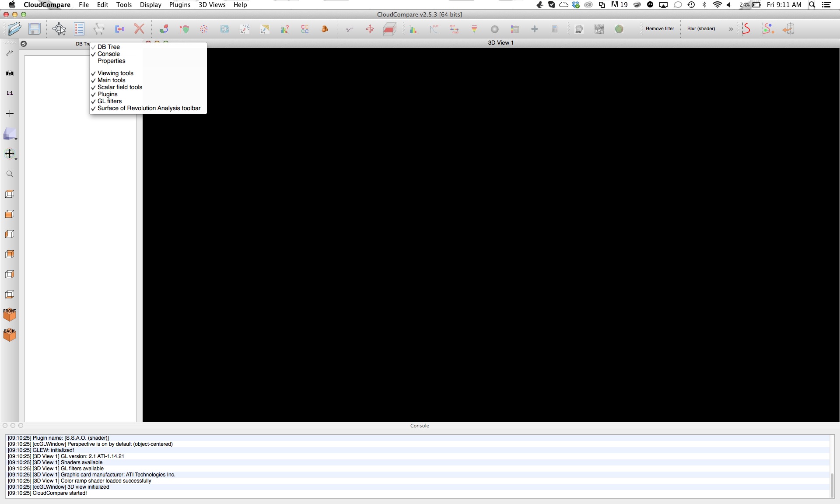Select the FRONT view cube
This screenshot has height=504, width=840.
tap(9, 315)
